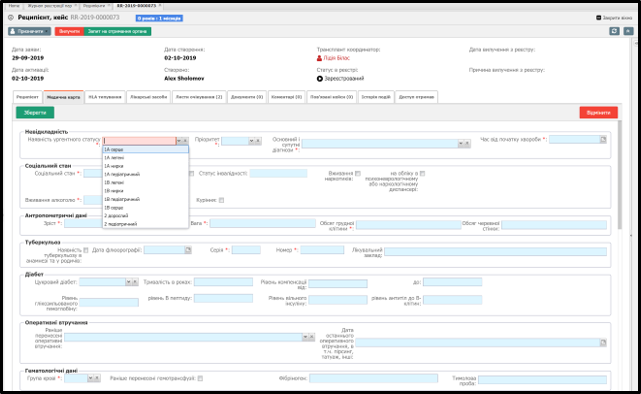Expand the previous operative interventions dropdown

(305, 337)
